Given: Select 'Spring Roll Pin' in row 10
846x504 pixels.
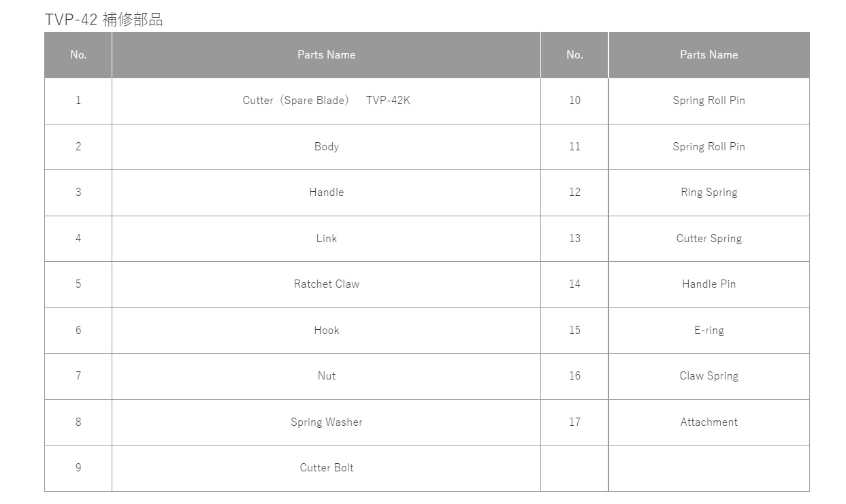Looking at the screenshot, I should click(x=709, y=101).
